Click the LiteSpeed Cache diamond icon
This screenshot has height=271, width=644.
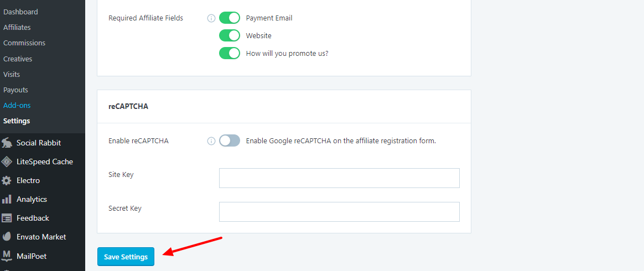pos(7,161)
